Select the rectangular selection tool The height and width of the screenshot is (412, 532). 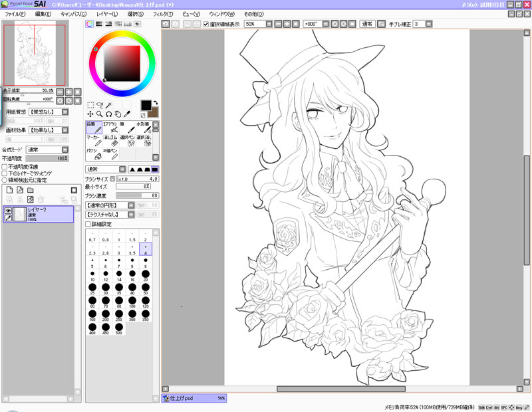click(x=90, y=105)
